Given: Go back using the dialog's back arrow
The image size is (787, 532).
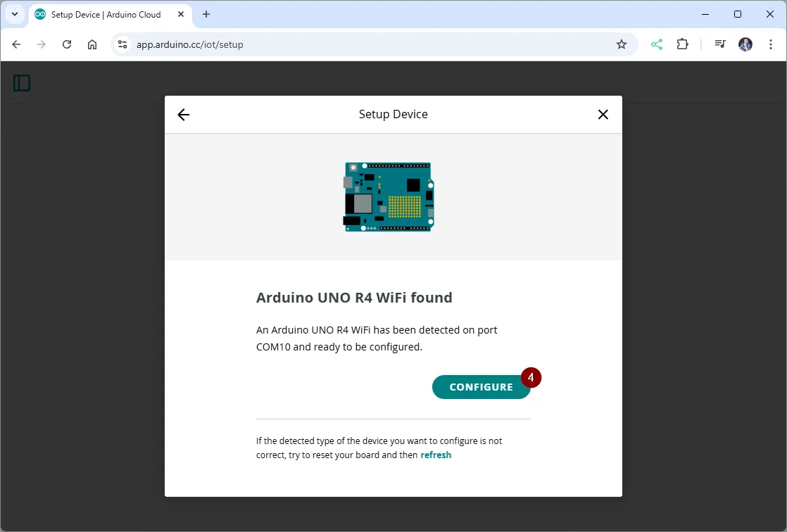Looking at the screenshot, I should tap(184, 115).
